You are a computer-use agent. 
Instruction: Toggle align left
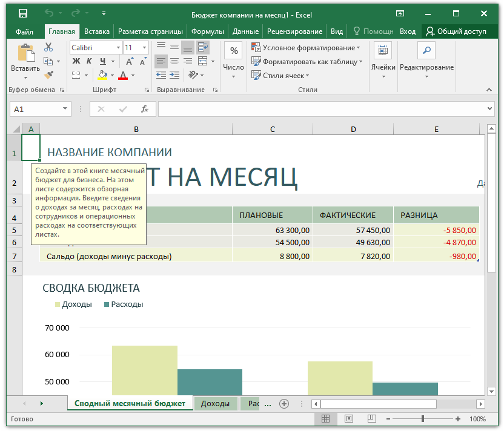[x=161, y=61]
